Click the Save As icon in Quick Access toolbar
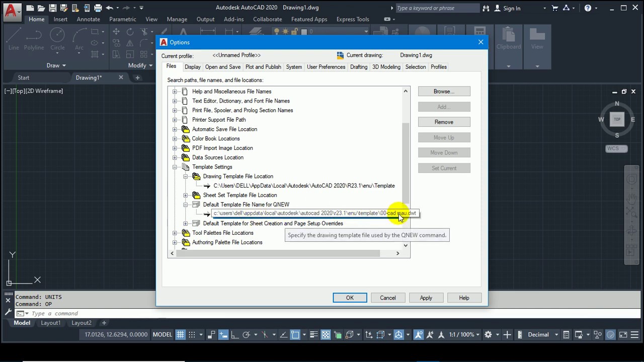The height and width of the screenshot is (362, 644). tap(64, 8)
